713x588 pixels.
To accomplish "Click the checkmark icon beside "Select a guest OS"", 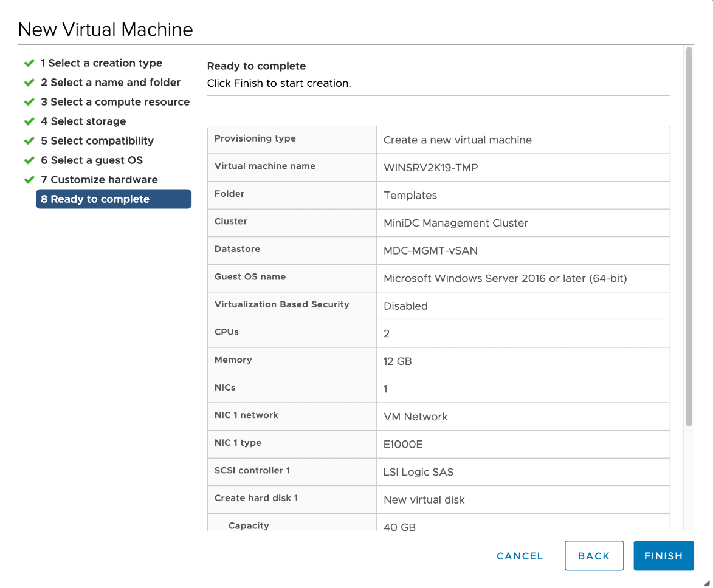I will tap(29, 160).
